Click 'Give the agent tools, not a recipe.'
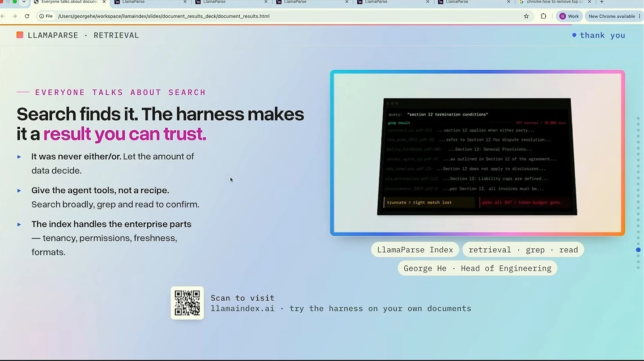644x361 pixels. click(100, 190)
